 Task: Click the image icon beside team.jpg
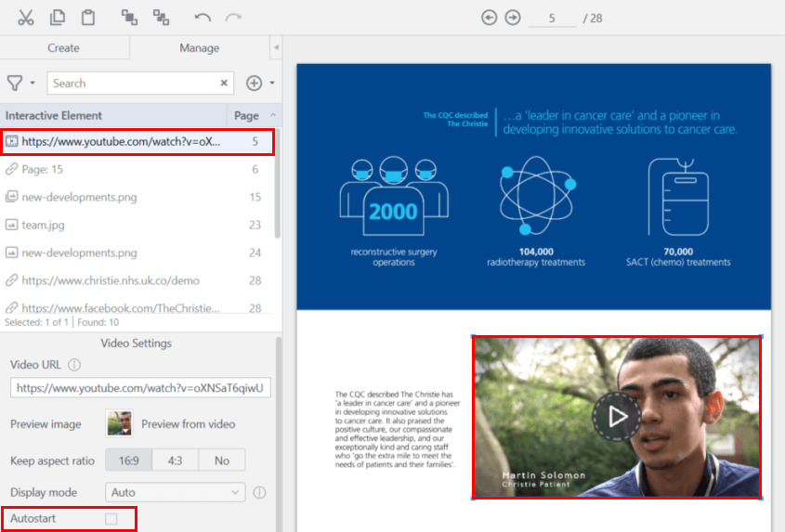point(11,225)
